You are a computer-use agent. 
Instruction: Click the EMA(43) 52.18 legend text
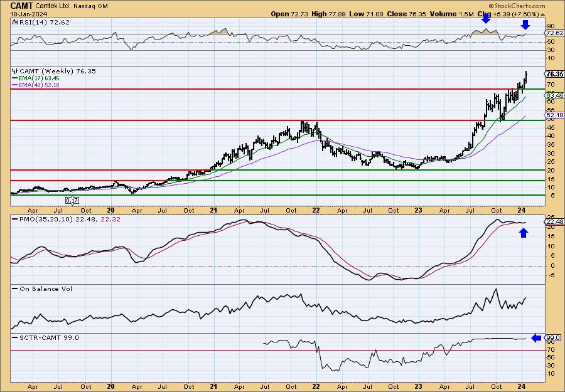(40, 85)
